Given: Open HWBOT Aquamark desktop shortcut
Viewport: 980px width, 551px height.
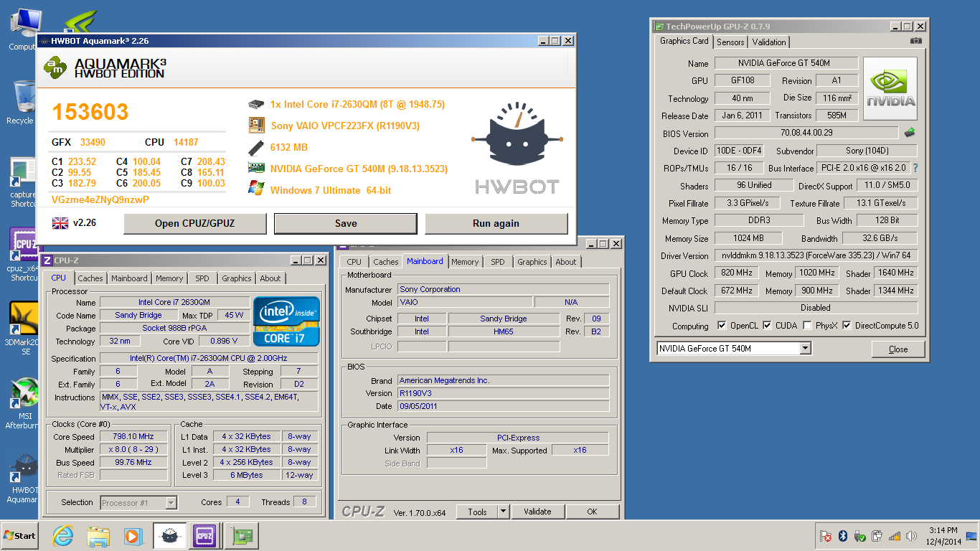Looking at the screenshot, I should [x=24, y=477].
